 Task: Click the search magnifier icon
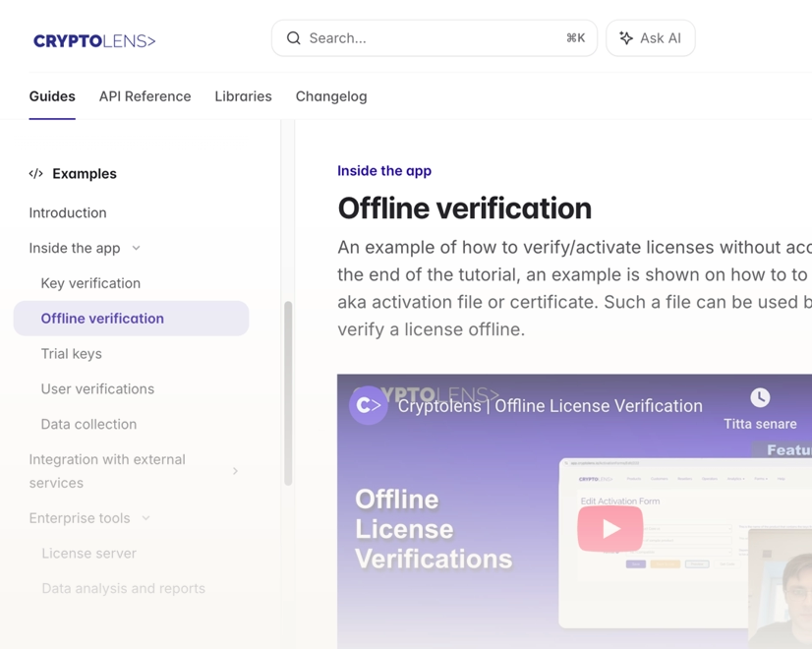click(x=294, y=38)
